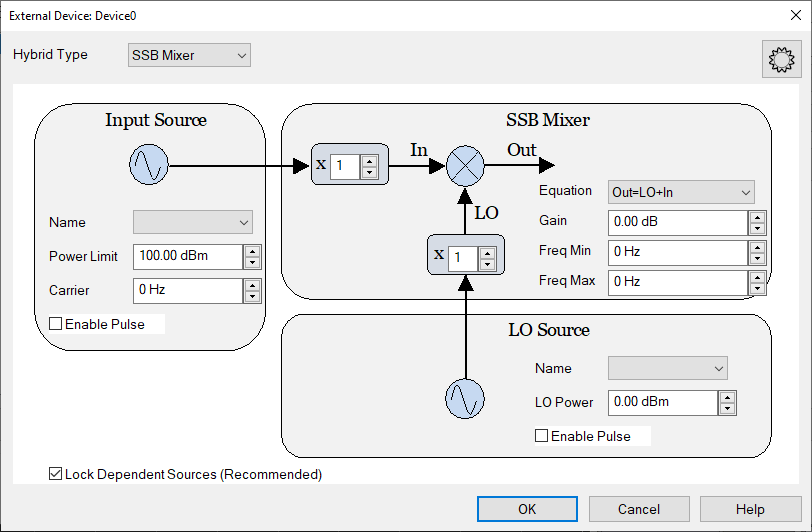Click the Freq Max field
Viewport: 812px width, 532px height.
click(x=678, y=282)
